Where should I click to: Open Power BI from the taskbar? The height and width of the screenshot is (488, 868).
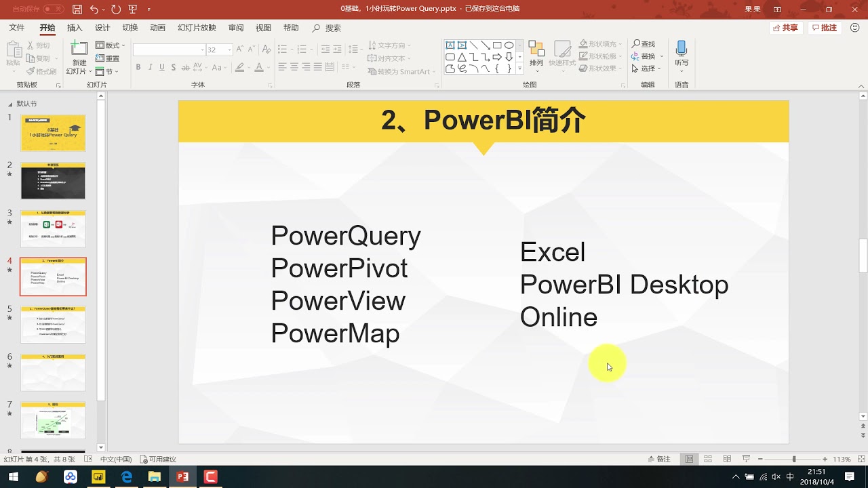pos(98,476)
